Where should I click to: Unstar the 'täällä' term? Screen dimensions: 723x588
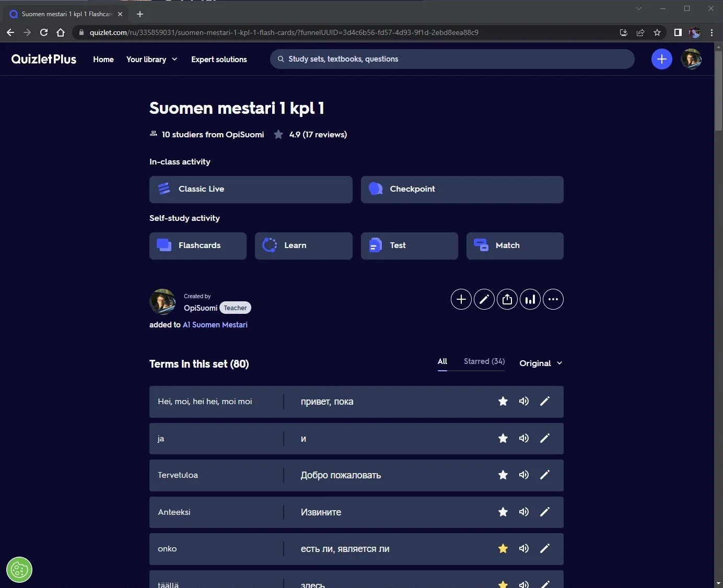pos(503,584)
